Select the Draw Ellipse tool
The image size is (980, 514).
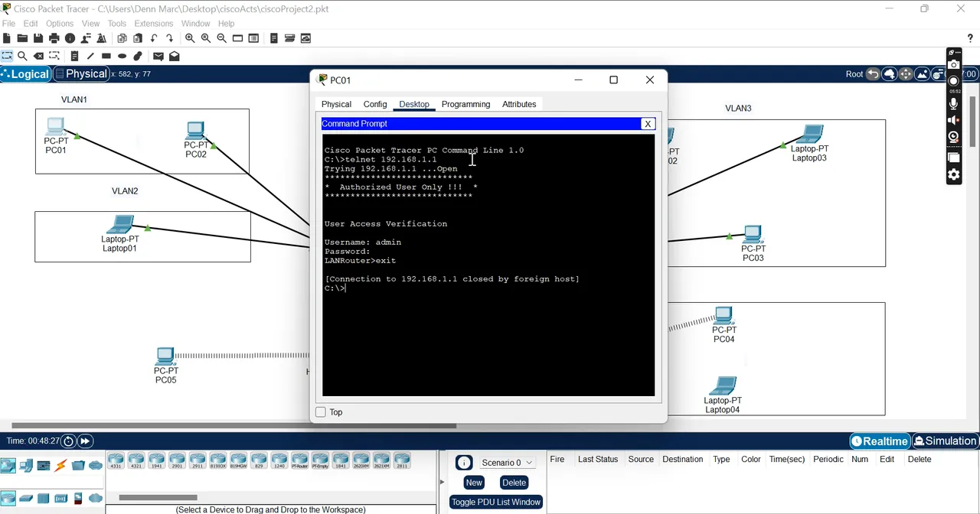[x=122, y=56]
